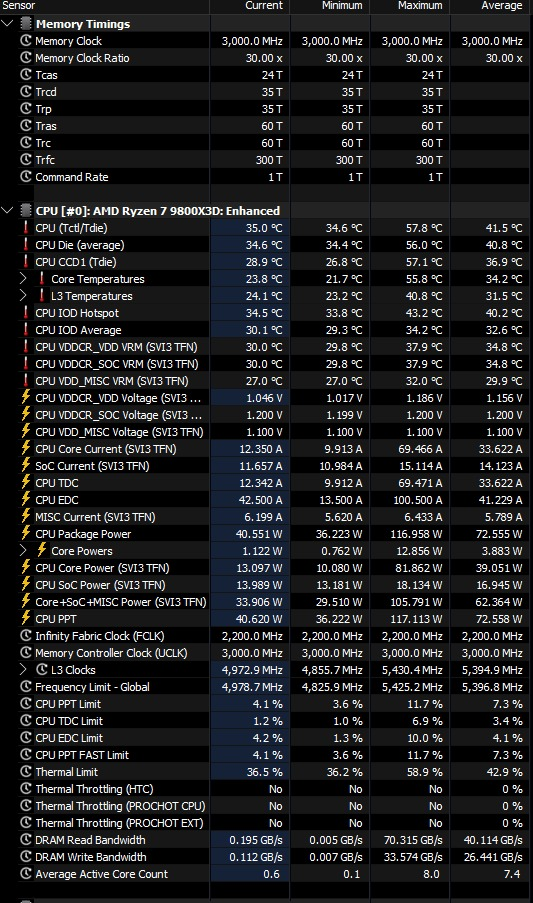The width and height of the screenshot is (533, 903).
Task: Click the chip icon for Memory Timings
Action: (x=26, y=24)
